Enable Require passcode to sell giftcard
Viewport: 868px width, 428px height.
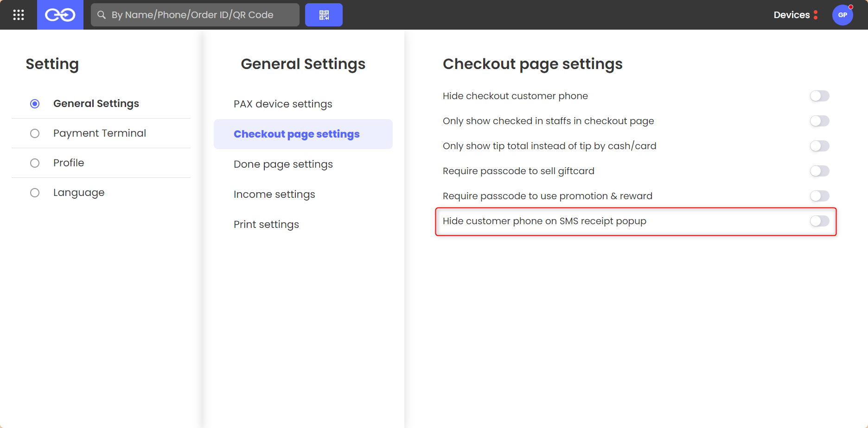pos(819,171)
